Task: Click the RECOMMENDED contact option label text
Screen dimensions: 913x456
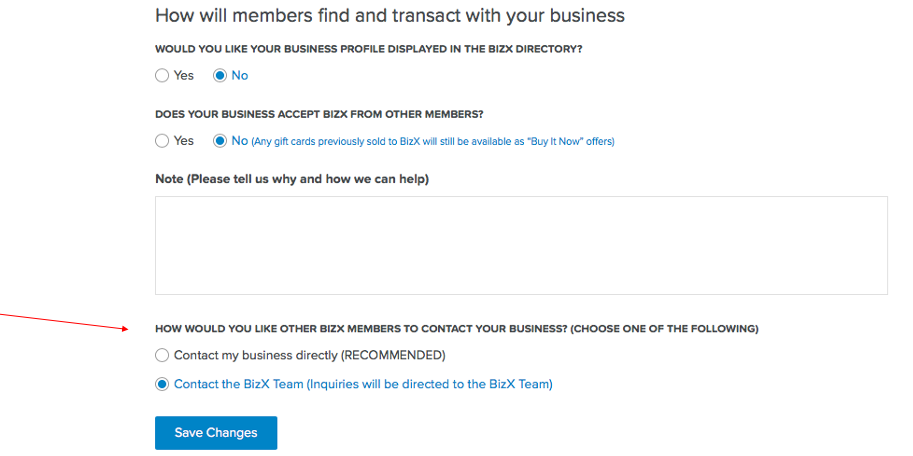Action: click(x=310, y=355)
